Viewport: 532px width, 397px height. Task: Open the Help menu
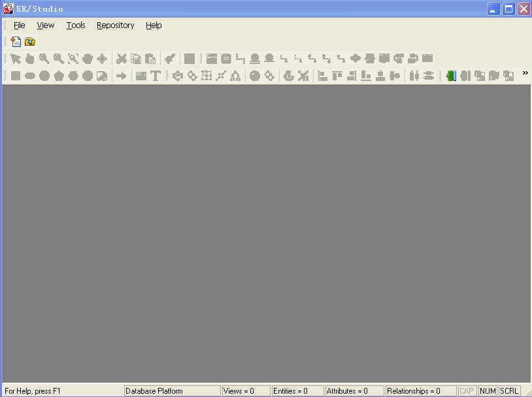[x=154, y=25]
